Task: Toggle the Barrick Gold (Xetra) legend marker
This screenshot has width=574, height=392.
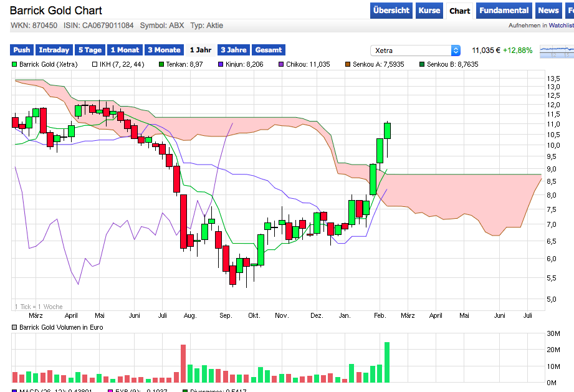Action: coord(14,64)
